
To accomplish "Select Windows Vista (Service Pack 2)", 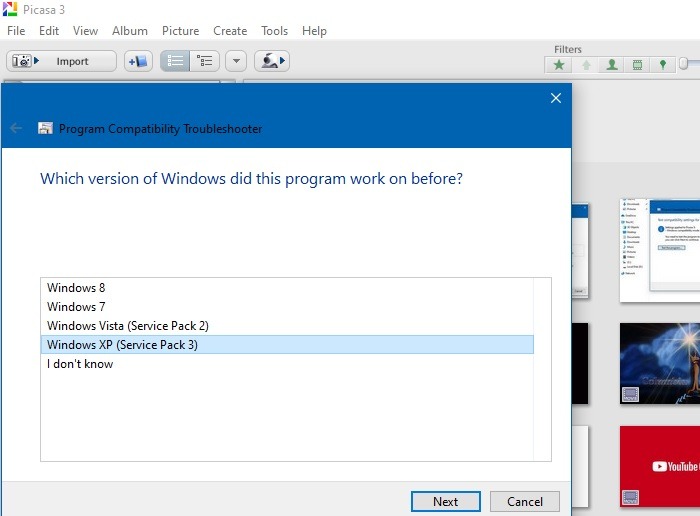I will (287, 326).
